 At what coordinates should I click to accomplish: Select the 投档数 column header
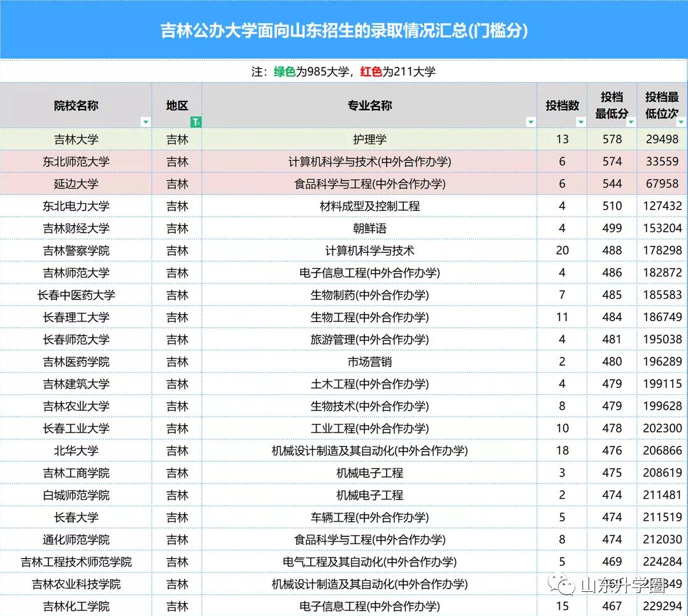[562, 106]
